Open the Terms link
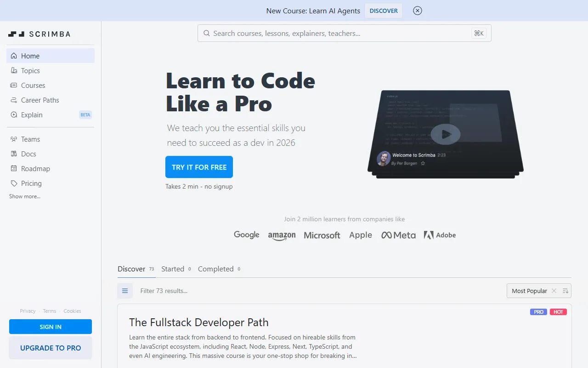Image resolution: width=588 pixels, height=368 pixels. point(49,311)
